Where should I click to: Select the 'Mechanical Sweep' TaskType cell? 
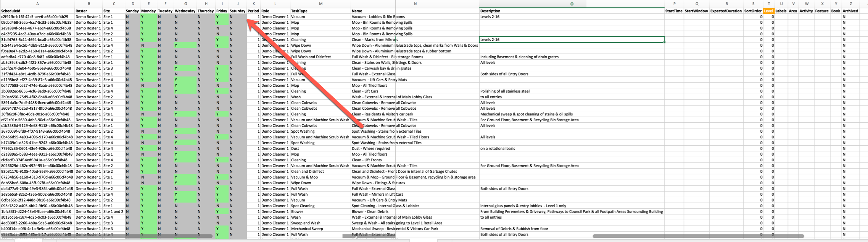(307, 229)
